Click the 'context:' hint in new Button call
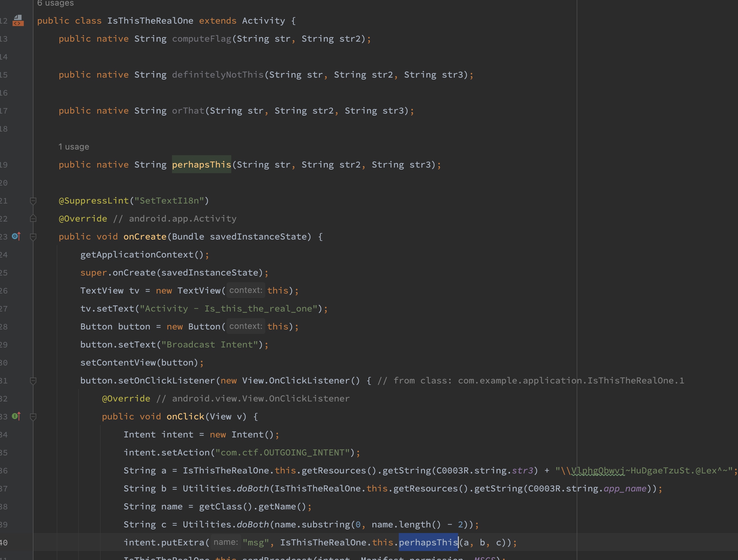738x560 pixels. click(246, 326)
